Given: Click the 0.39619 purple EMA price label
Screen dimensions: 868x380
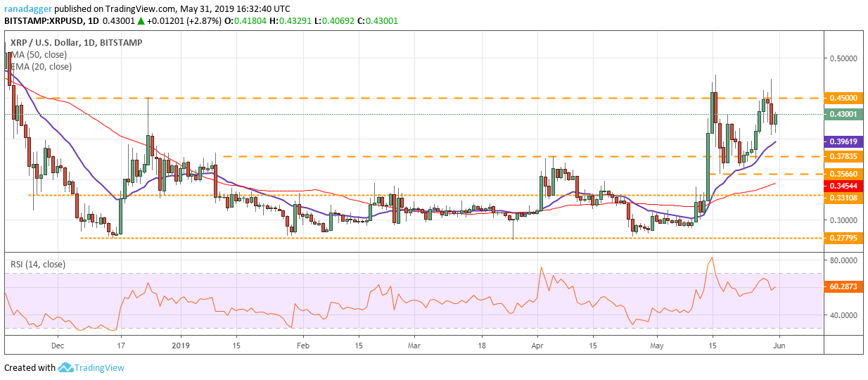Looking at the screenshot, I should (x=844, y=141).
